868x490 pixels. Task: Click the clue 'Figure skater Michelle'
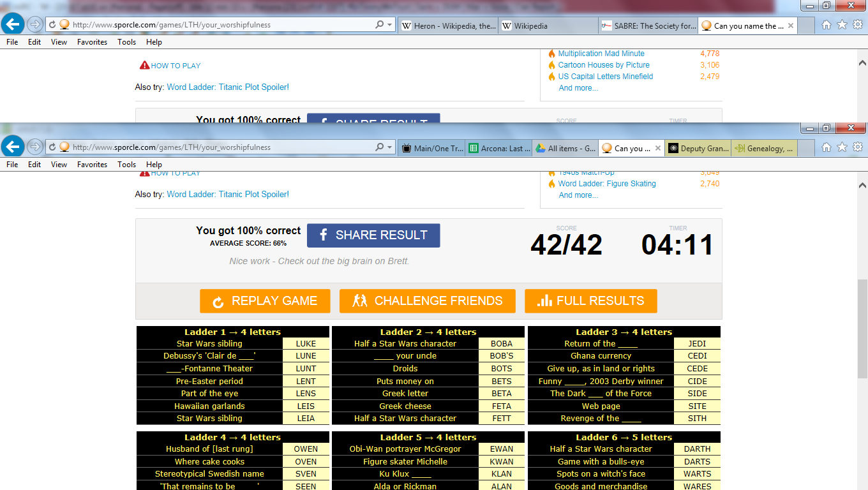[405, 462]
